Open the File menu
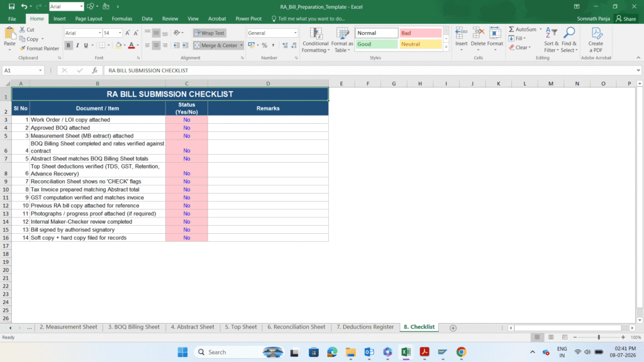Viewport: 644px width, 362px height. click(x=13, y=19)
